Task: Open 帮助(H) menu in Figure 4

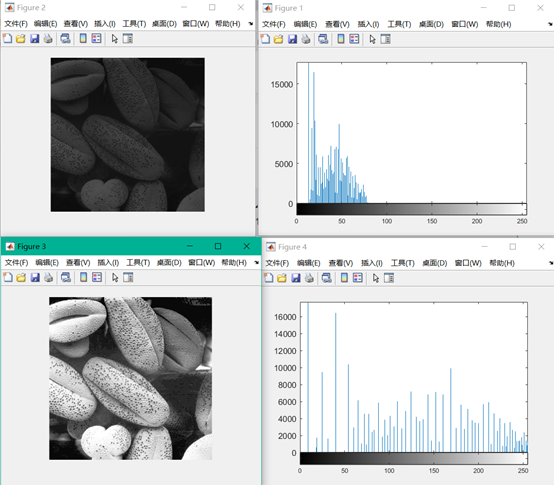Action: [502, 263]
